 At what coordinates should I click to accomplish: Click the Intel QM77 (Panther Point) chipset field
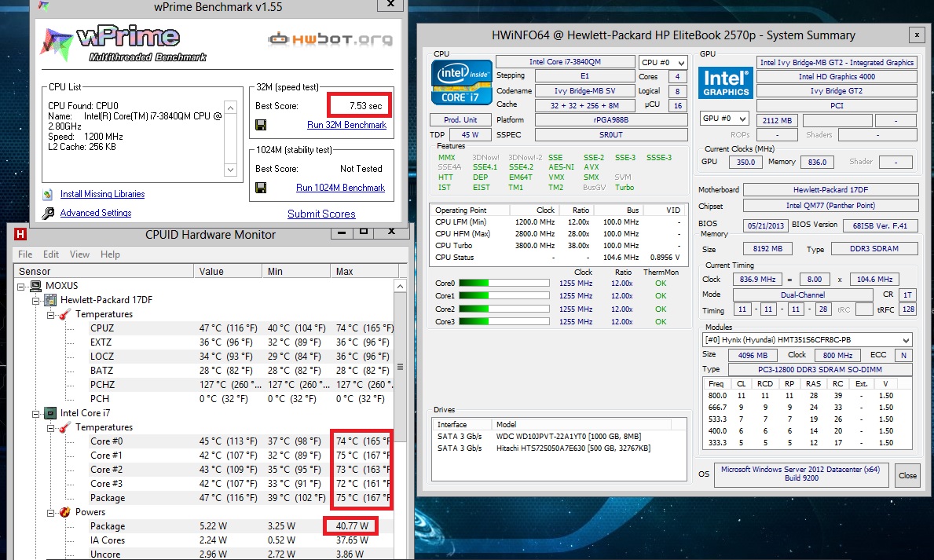[830, 206]
